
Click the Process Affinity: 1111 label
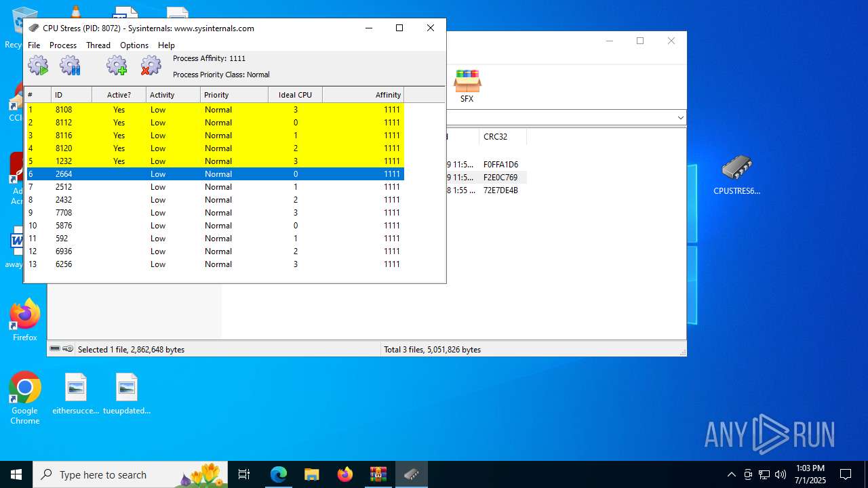click(209, 58)
